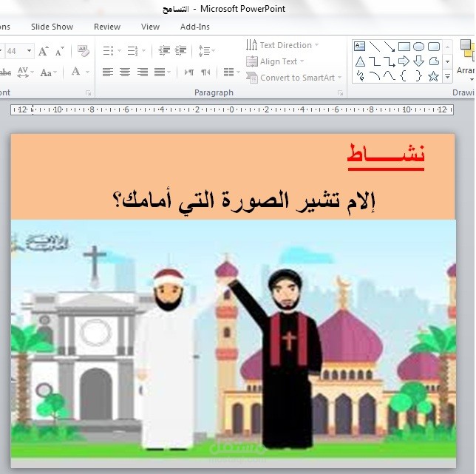Open the Arrange objects icon
The width and height of the screenshot is (476, 474).
466,59
